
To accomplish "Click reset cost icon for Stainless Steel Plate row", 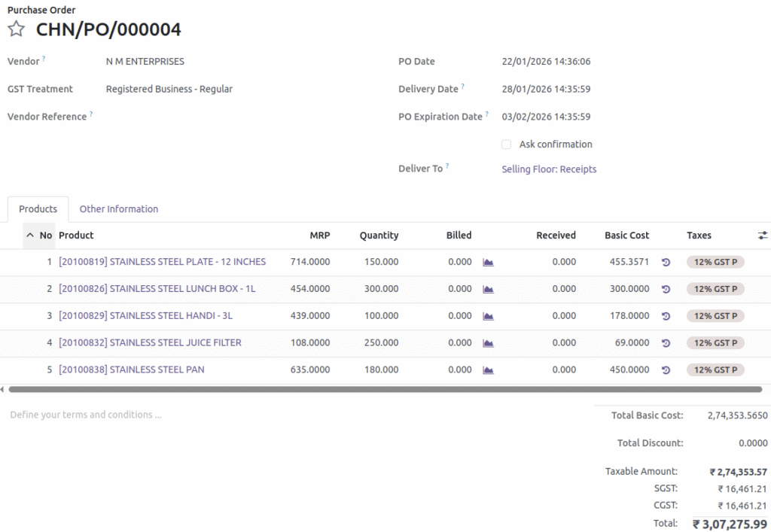I will tap(666, 262).
